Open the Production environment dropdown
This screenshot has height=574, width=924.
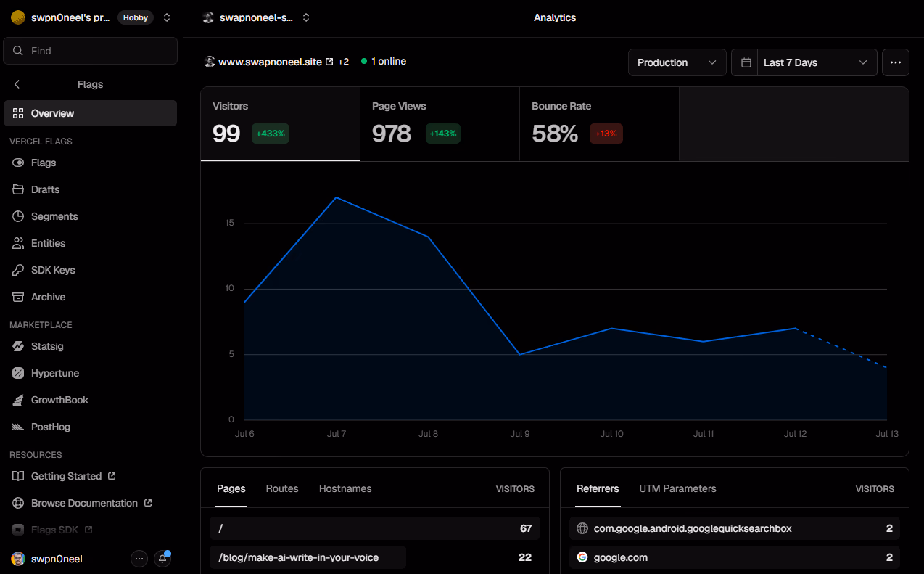677,62
